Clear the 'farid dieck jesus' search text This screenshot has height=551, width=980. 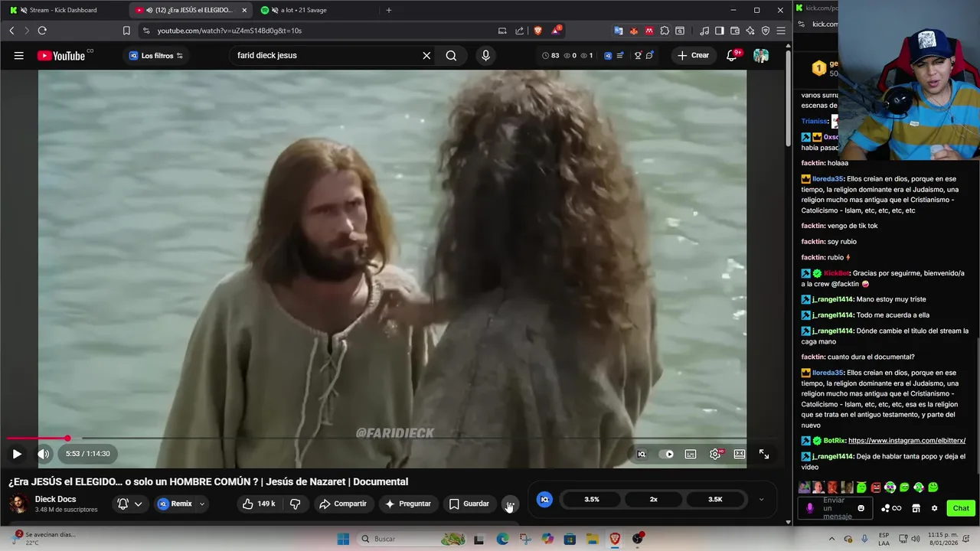coord(426,55)
